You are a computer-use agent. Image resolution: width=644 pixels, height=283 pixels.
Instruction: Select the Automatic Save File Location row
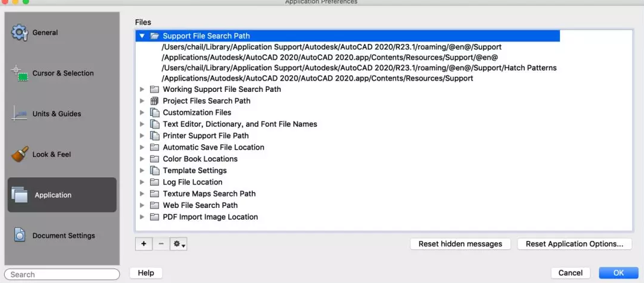point(213,147)
